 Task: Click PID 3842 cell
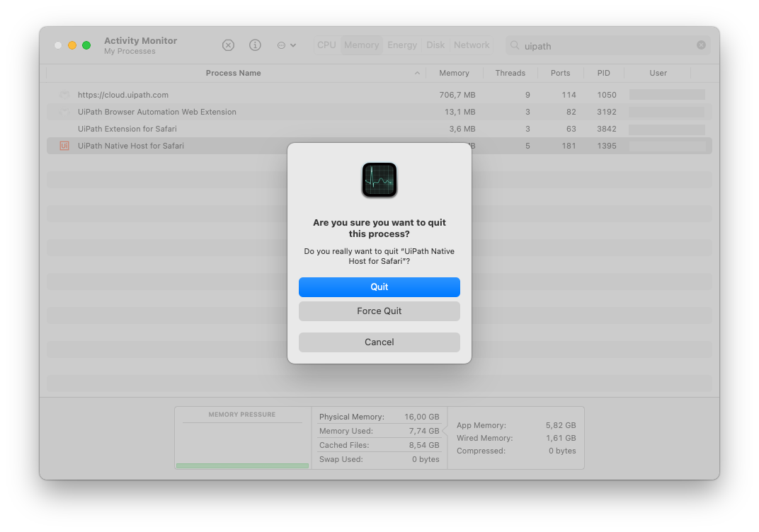pyautogui.click(x=607, y=129)
